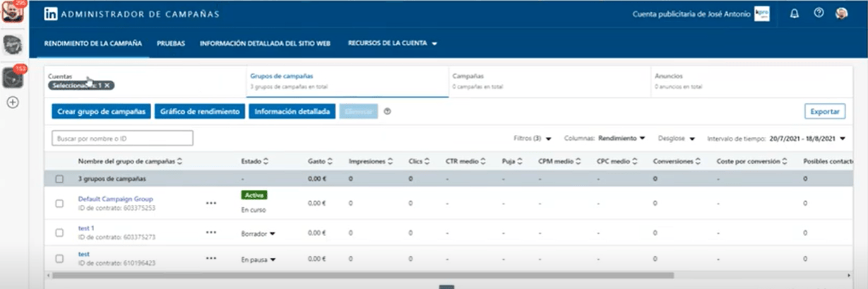Screen dimensions: 868x289
Task: Check the test 1 row checkbox
Action: pyautogui.click(x=59, y=232)
